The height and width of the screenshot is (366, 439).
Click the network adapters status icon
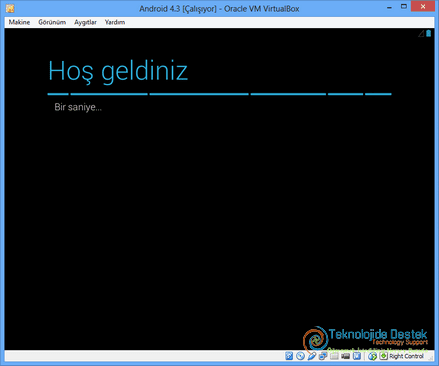pyautogui.click(x=323, y=356)
